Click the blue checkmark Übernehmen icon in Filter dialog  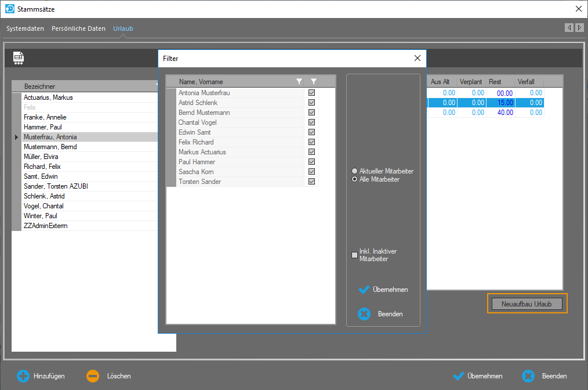364,290
